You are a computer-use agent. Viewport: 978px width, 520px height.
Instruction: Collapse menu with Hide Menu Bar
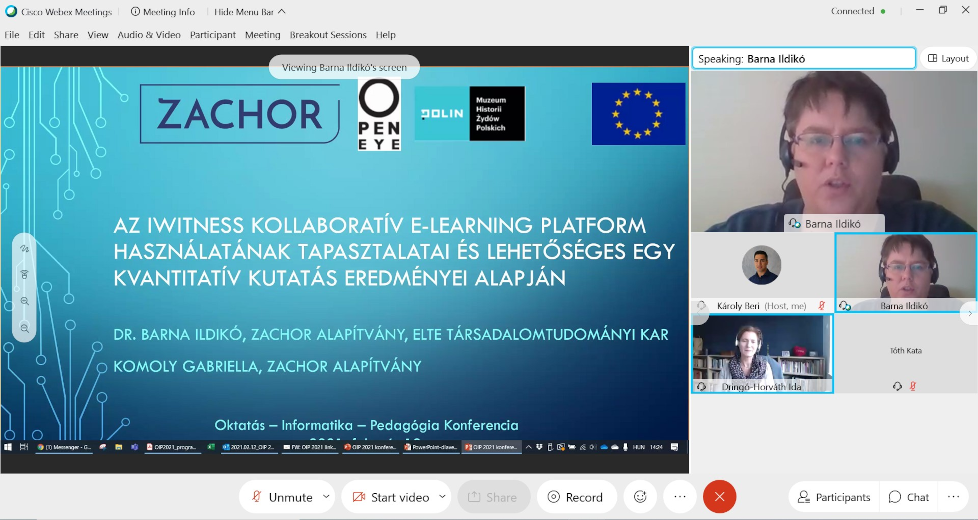(x=249, y=12)
